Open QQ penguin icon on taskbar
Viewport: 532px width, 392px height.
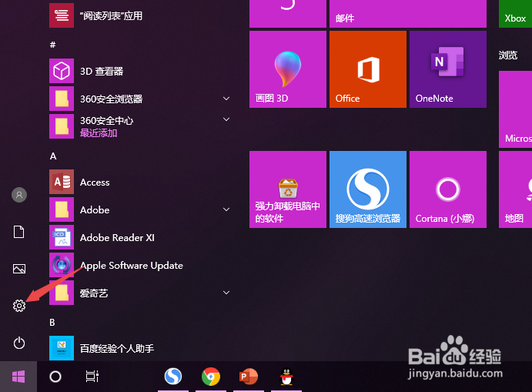(x=286, y=377)
